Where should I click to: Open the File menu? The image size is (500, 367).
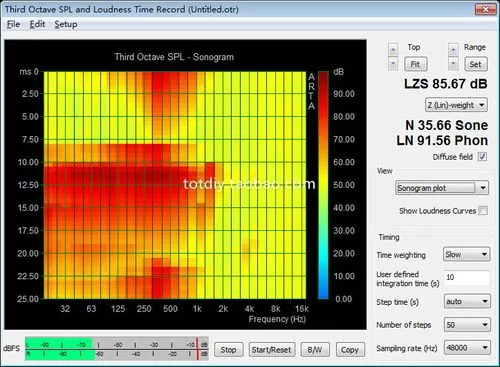coord(13,24)
